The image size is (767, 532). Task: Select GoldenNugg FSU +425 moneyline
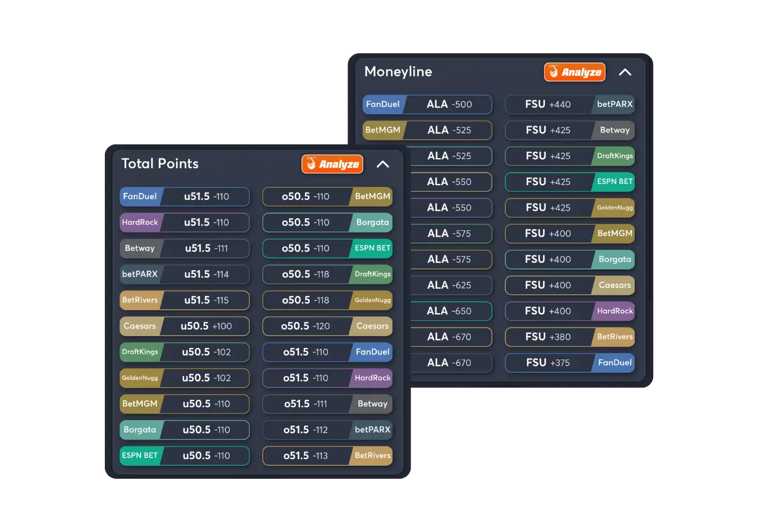[570, 208]
